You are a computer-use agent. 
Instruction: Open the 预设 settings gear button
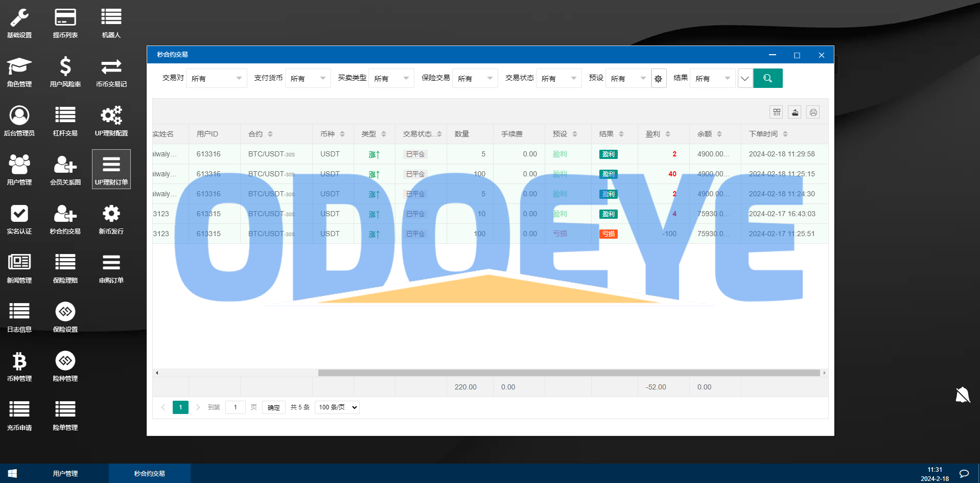pyautogui.click(x=659, y=78)
